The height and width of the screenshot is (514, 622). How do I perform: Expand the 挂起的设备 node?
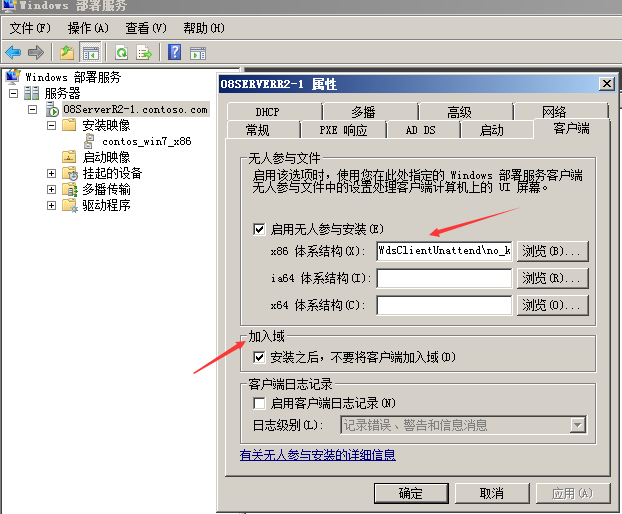coord(51,173)
